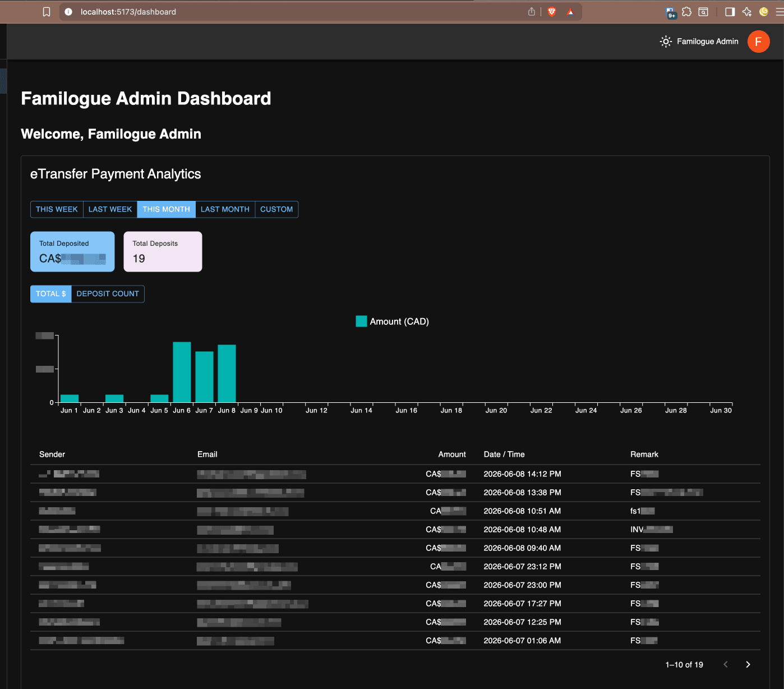Select row dated 2026-06-08 14:12 PM
The image size is (784, 689).
[395, 474]
